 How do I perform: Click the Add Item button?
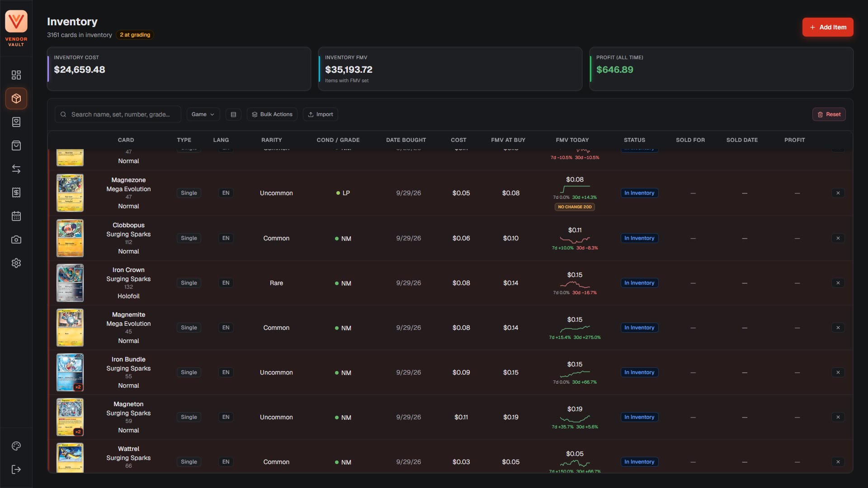coord(828,27)
